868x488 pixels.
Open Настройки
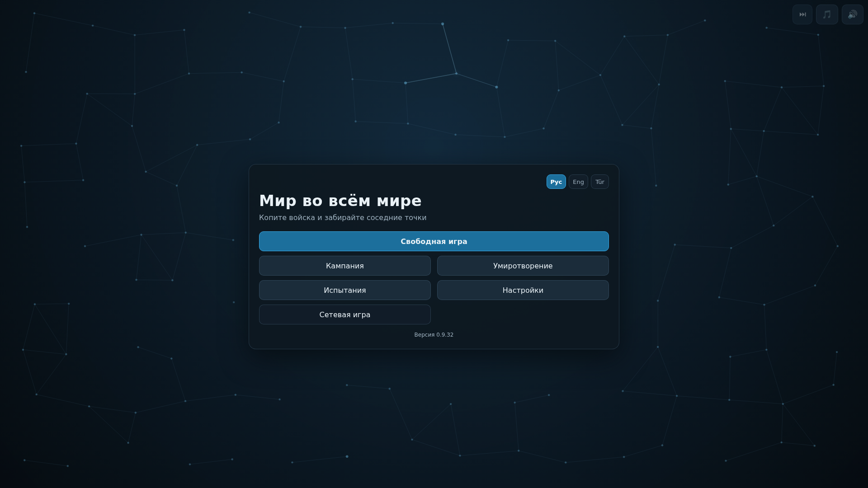point(523,290)
